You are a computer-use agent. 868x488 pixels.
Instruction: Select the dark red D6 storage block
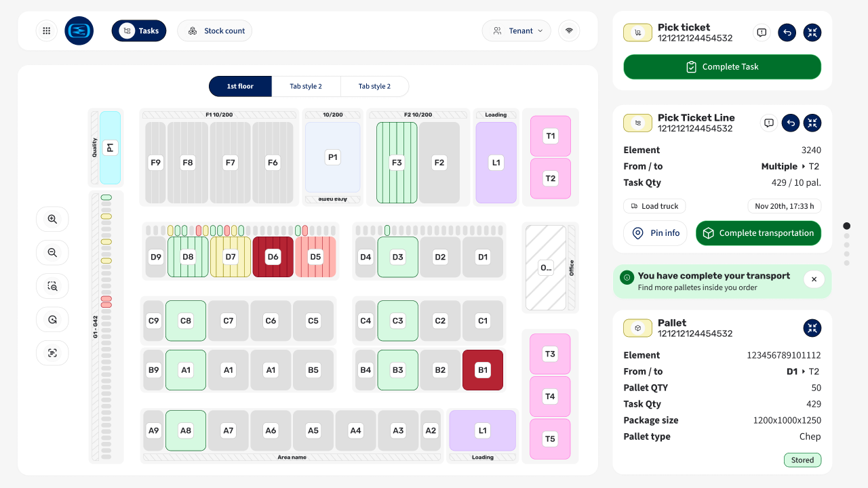[x=273, y=257]
